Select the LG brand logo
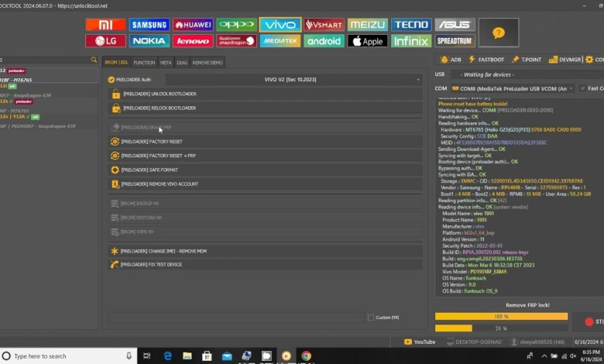 [x=105, y=41]
